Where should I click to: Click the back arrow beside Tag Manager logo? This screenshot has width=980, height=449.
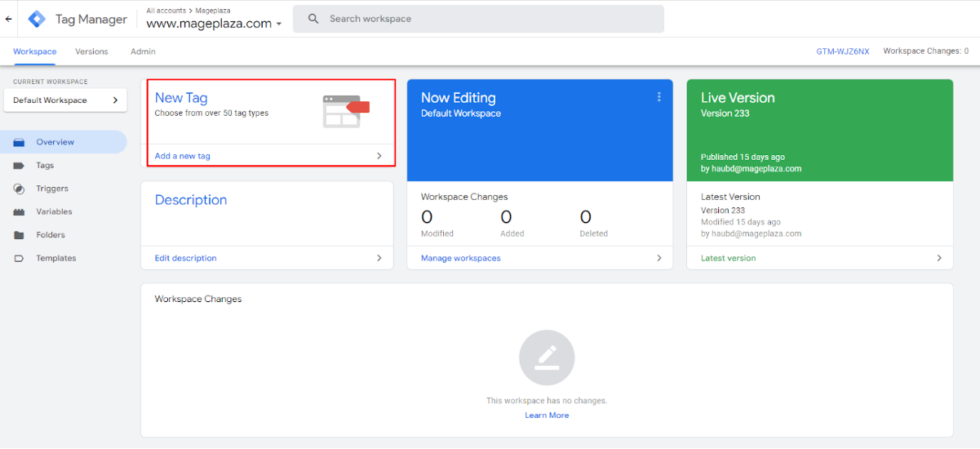8,19
